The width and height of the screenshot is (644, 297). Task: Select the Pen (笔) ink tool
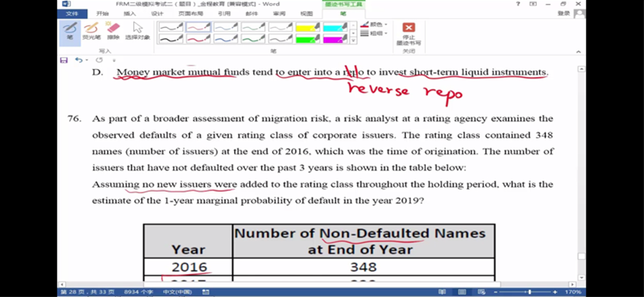(70, 32)
